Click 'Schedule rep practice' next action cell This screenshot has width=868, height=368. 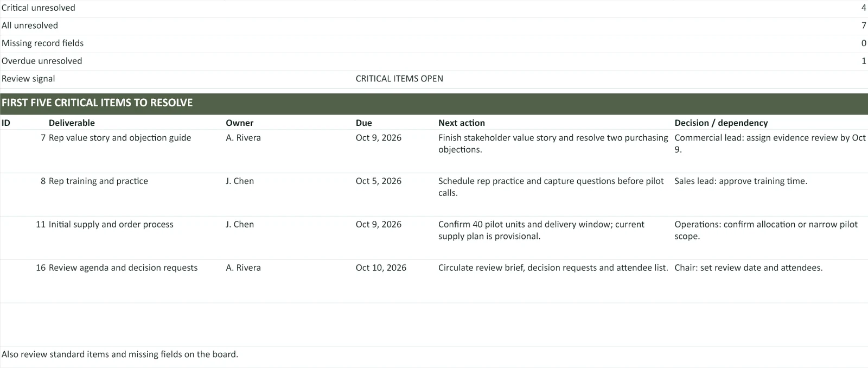point(551,187)
